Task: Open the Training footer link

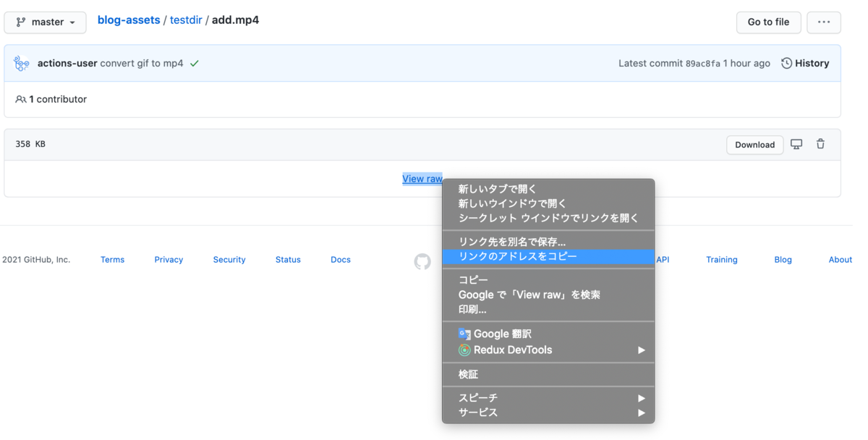Action: (722, 260)
